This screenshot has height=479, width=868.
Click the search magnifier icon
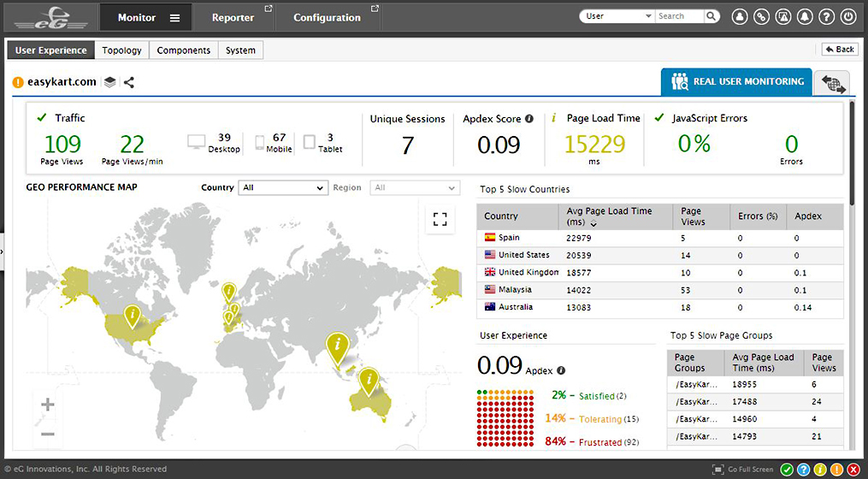coord(712,16)
